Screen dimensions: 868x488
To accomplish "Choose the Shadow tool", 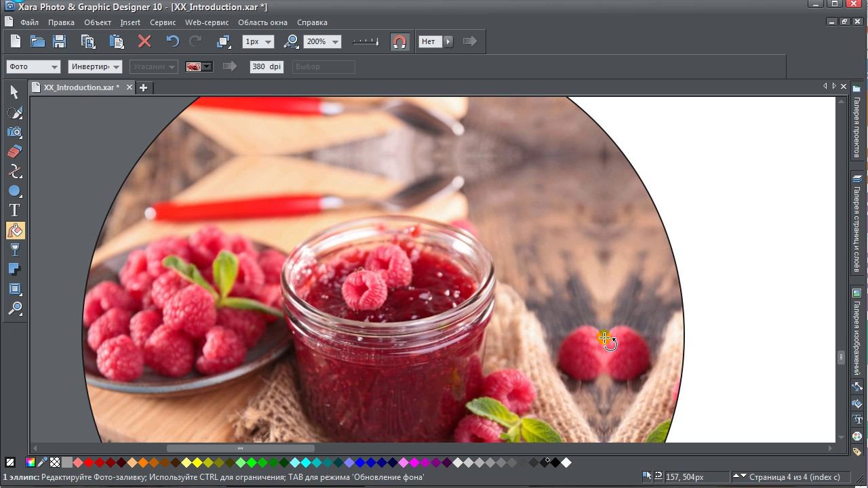I will 14,270.
